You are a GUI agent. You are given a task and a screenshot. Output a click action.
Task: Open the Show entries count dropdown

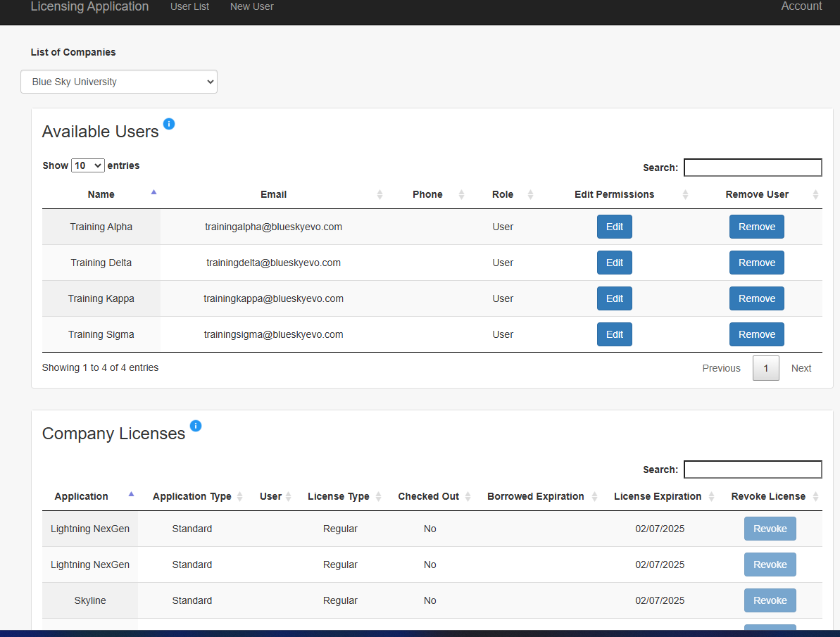(88, 165)
